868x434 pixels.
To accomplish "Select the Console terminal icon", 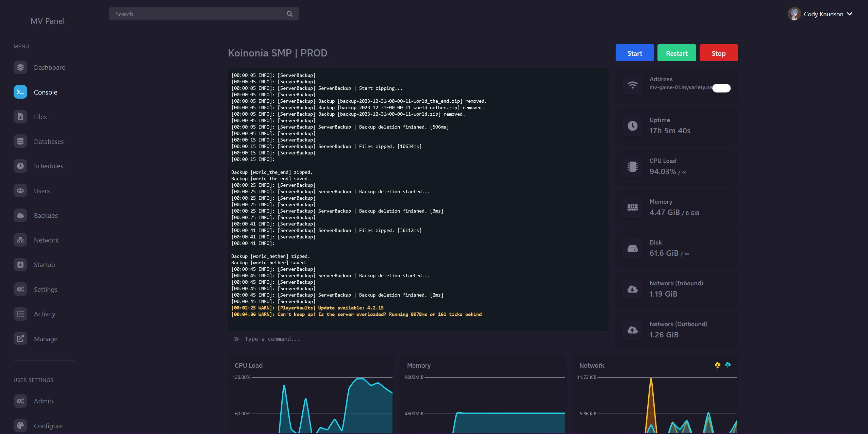I will [x=20, y=92].
